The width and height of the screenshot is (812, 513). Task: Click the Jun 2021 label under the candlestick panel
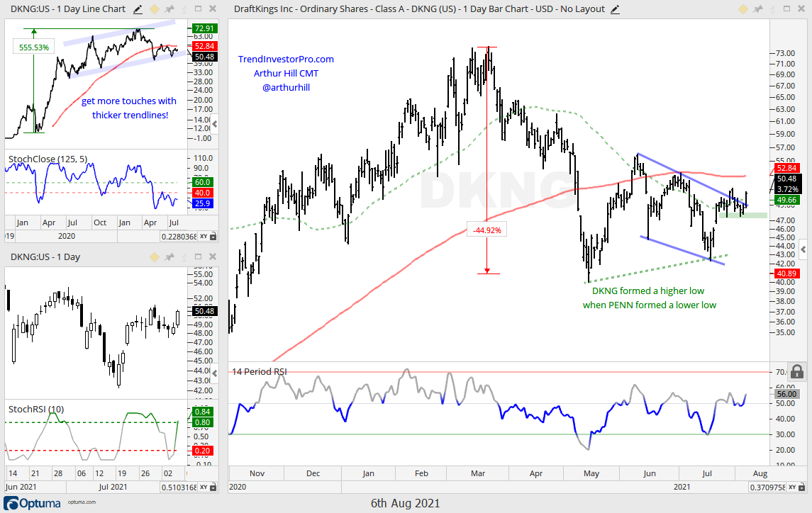pyautogui.click(x=21, y=487)
